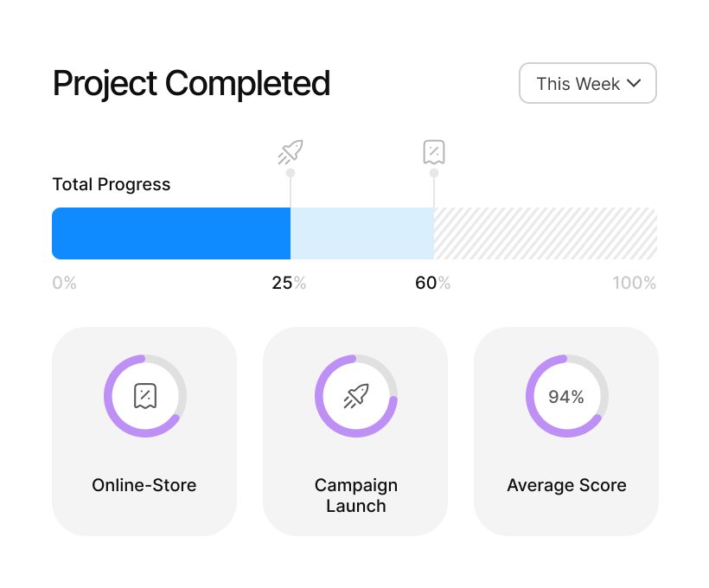Open the This Week dropdown

[x=587, y=84]
